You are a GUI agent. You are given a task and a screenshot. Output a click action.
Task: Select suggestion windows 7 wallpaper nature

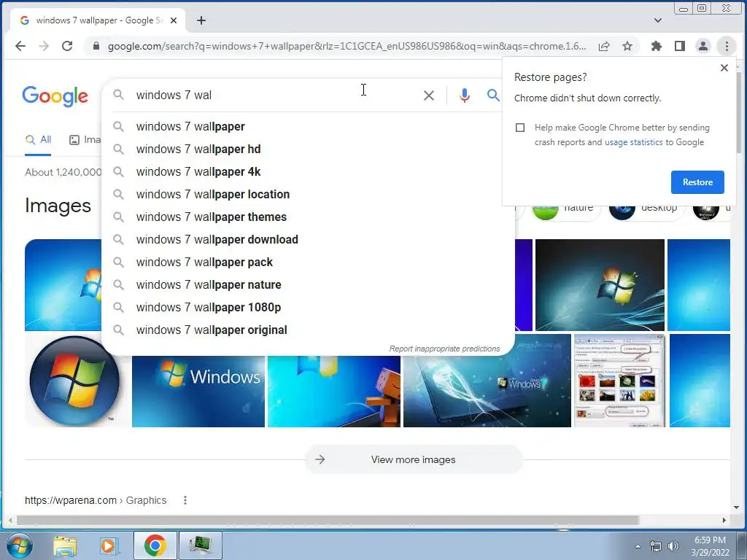point(308,285)
